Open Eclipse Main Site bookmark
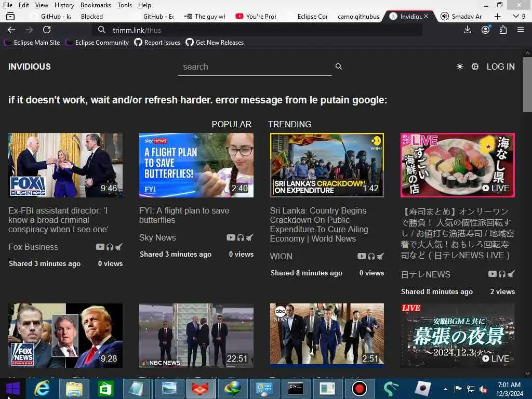532x399 pixels. coord(32,43)
